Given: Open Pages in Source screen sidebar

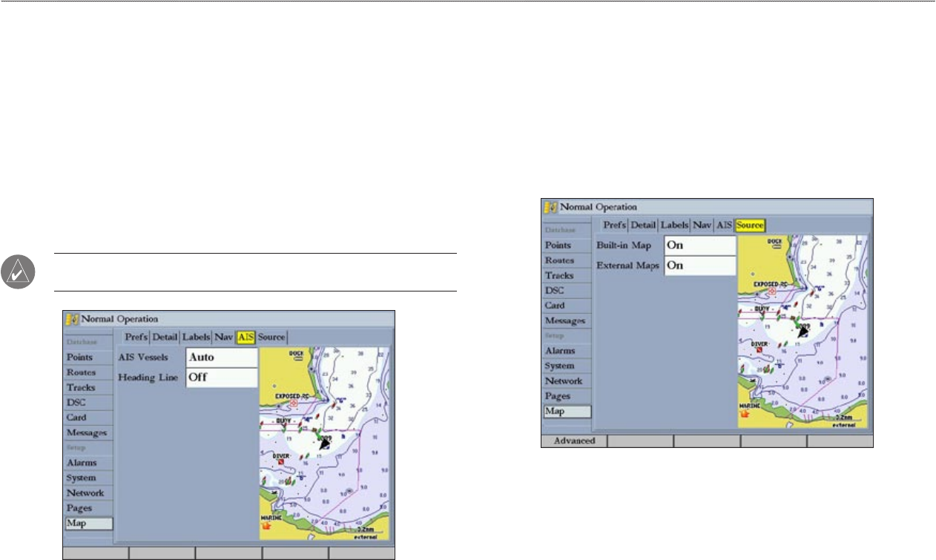Looking at the screenshot, I should click(567, 396).
